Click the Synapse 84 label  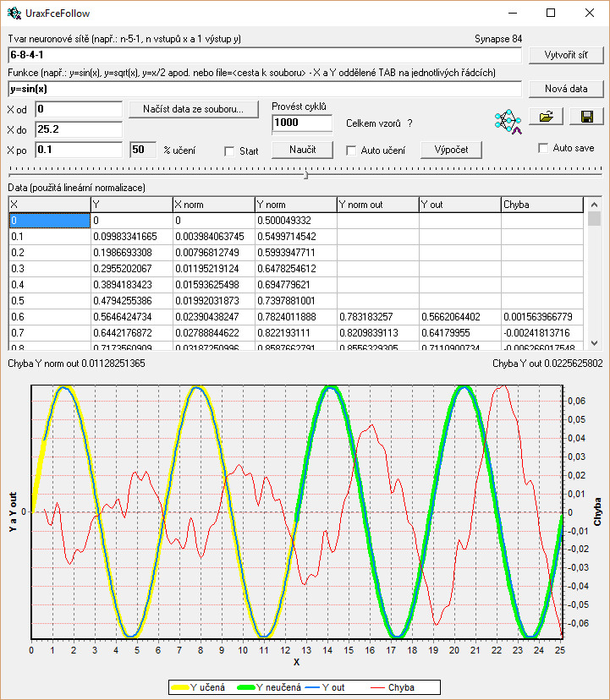[x=498, y=39]
